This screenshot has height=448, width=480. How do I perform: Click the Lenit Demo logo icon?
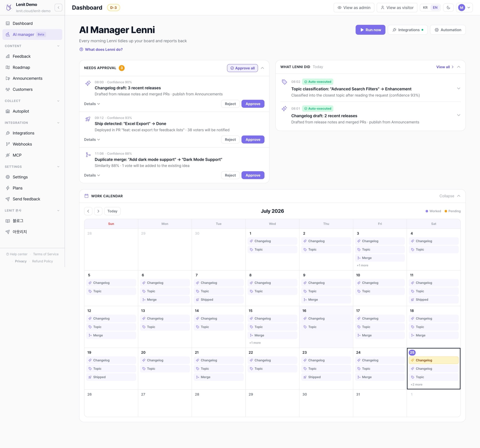click(x=9, y=7)
